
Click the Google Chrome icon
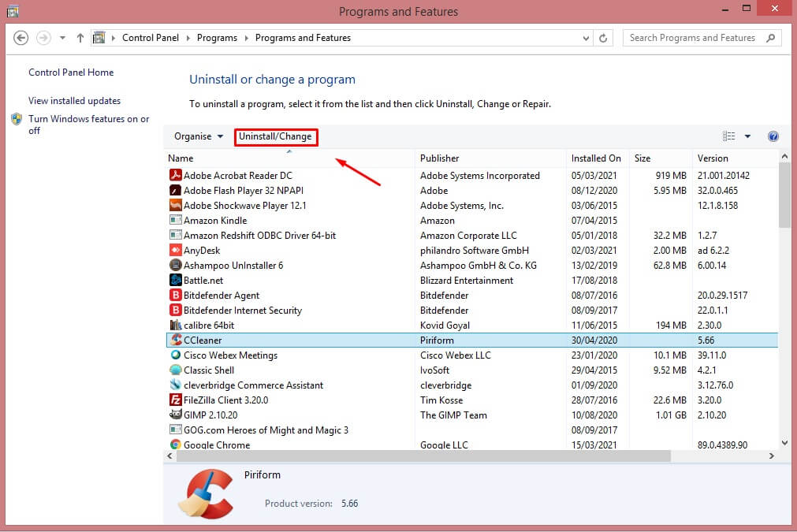pyautogui.click(x=175, y=445)
